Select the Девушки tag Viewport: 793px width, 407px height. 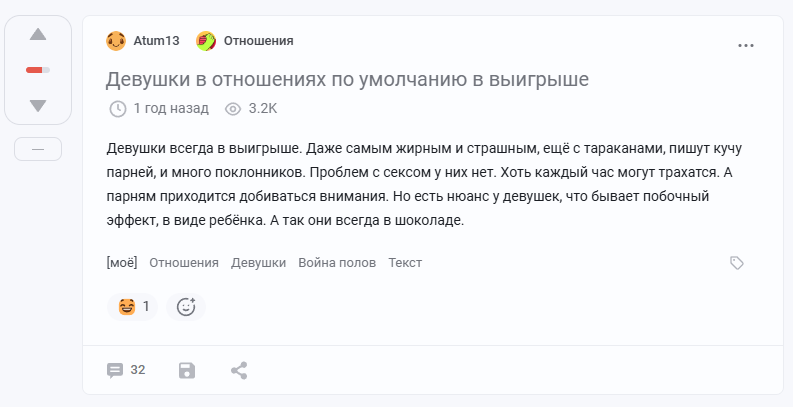pyautogui.click(x=258, y=263)
